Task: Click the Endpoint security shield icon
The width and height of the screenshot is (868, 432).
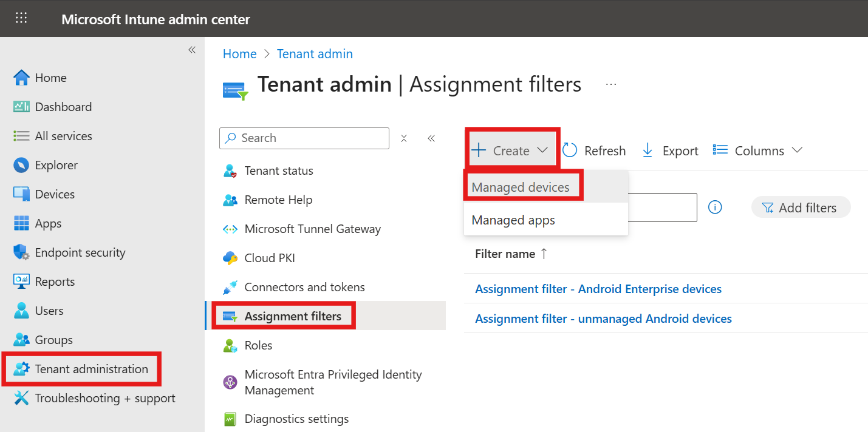Action: point(21,252)
